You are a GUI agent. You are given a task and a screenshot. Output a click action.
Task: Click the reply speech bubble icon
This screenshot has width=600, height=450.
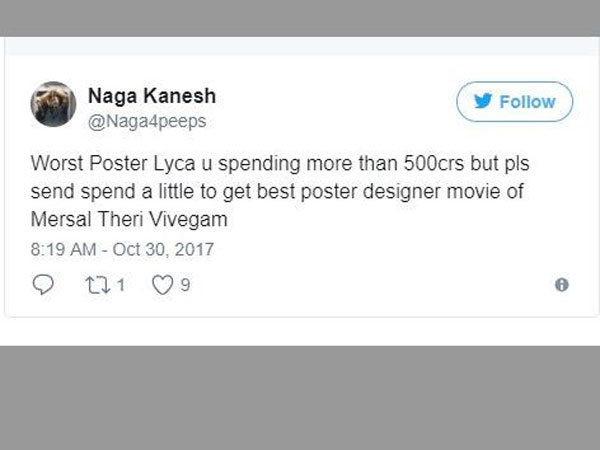(x=43, y=285)
